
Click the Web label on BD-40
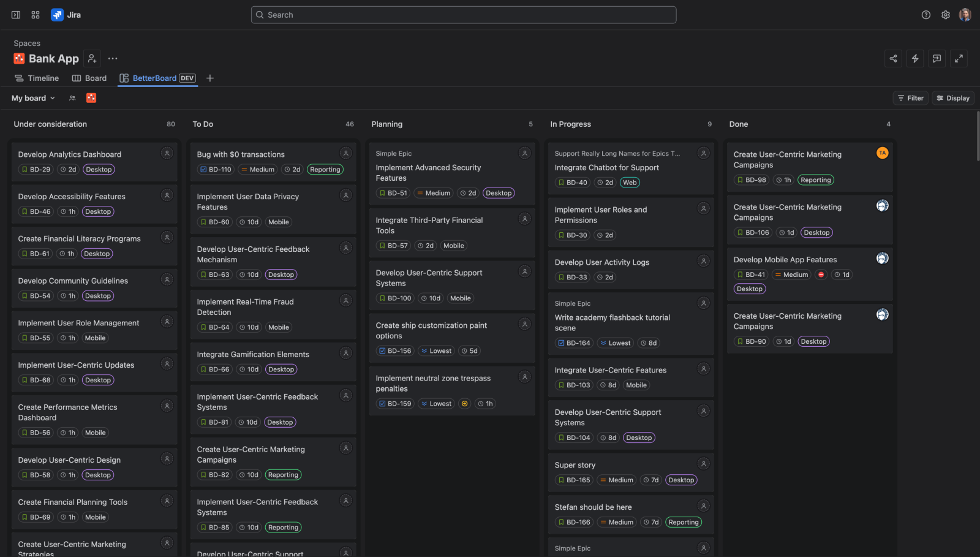coord(630,183)
